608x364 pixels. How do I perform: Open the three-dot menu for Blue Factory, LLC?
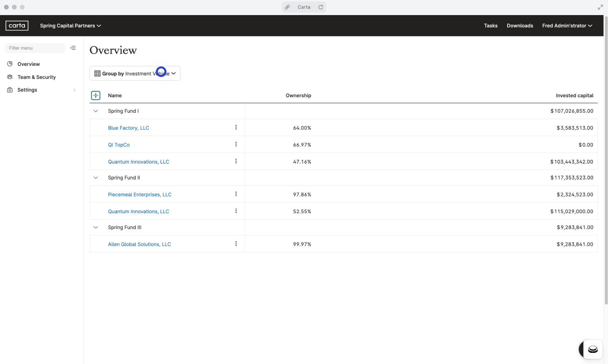(x=236, y=127)
